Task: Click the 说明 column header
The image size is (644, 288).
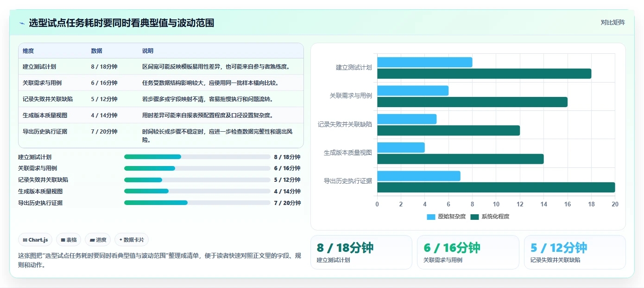Action: point(148,51)
